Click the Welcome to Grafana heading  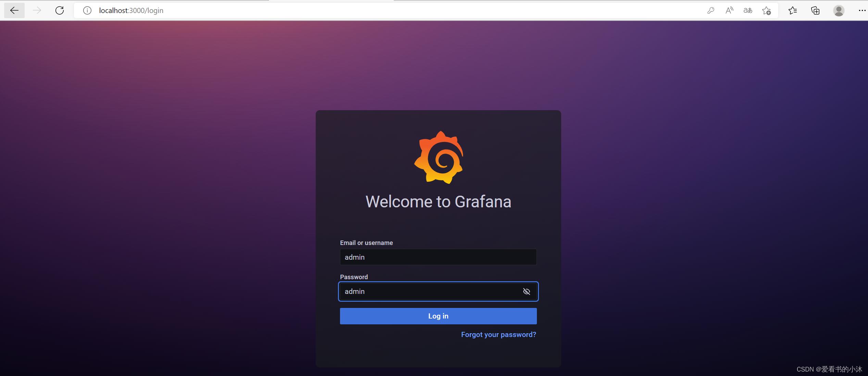click(x=438, y=202)
